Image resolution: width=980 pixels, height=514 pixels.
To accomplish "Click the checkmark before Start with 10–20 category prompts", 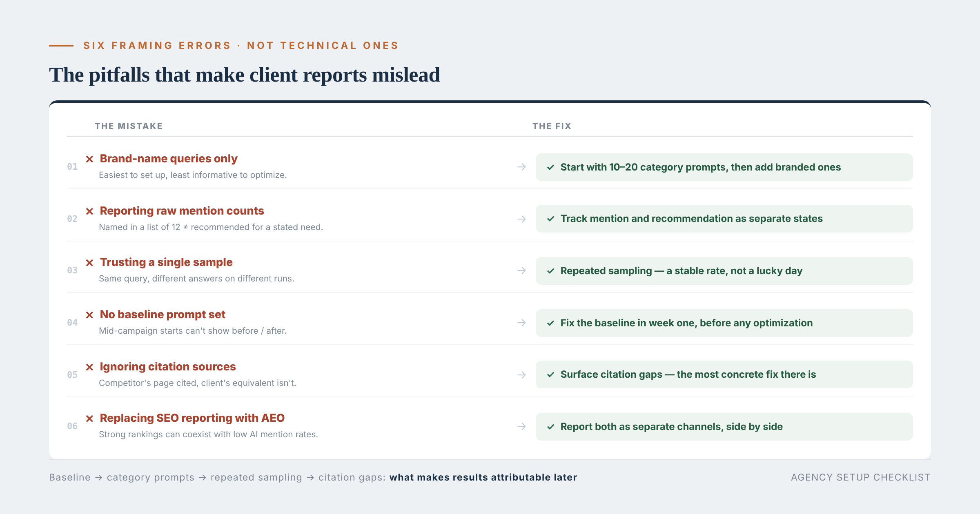I will point(550,167).
